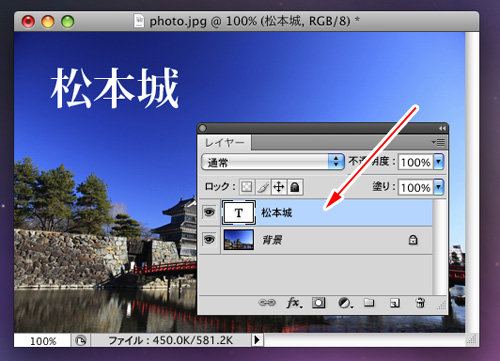500x361 pixels.
Task: Open the 通常 blend mode dropdown
Action: 273,162
